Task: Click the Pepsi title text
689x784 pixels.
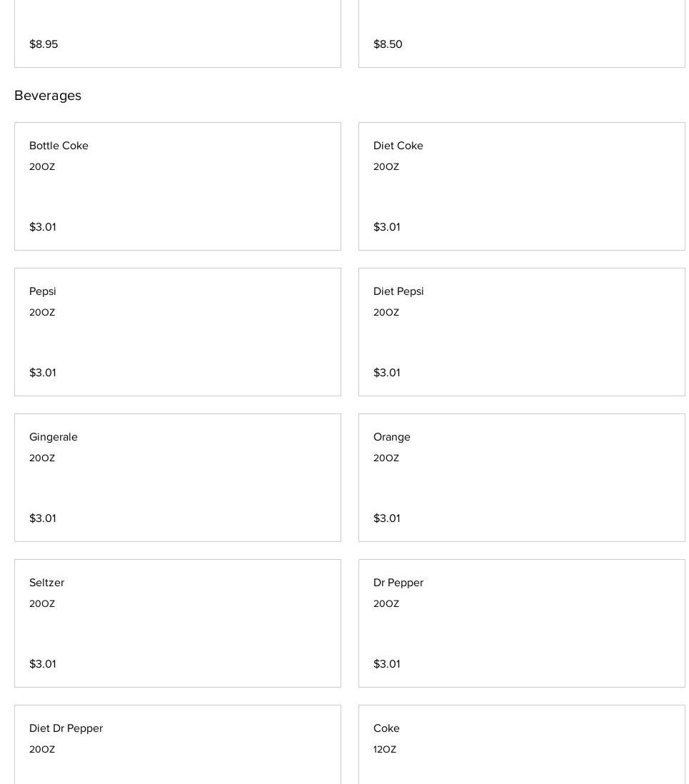Action: pos(43,291)
